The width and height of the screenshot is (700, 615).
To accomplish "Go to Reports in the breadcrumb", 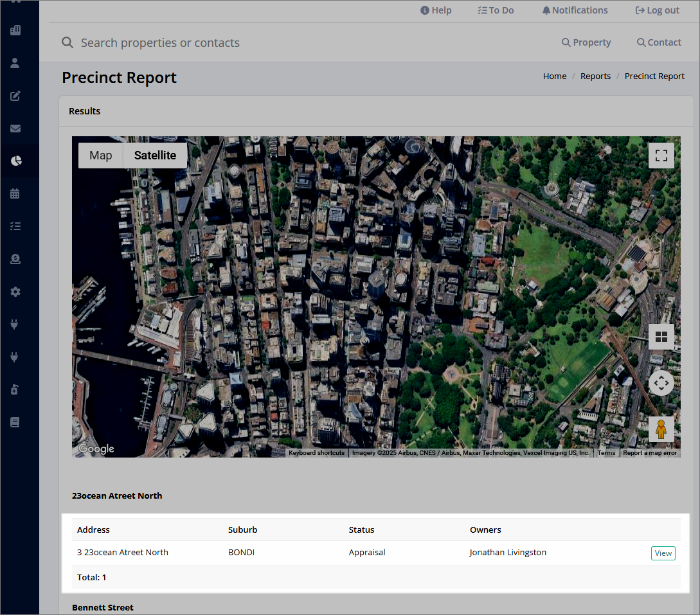I will point(595,76).
